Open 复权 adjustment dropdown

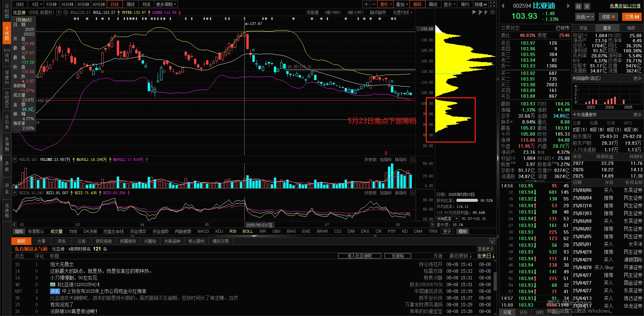pyautogui.click(x=386, y=4)
